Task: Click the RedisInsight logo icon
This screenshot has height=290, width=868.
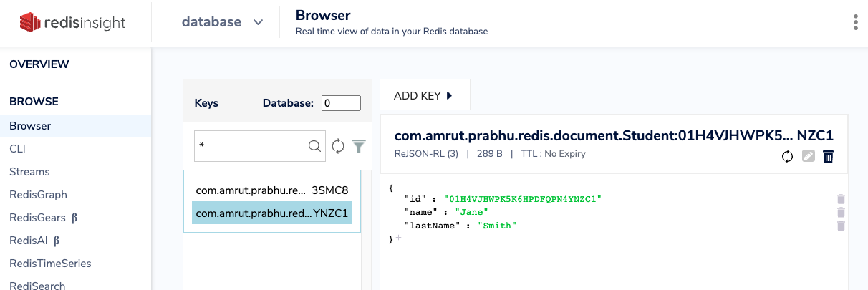Action: point(28,22)
